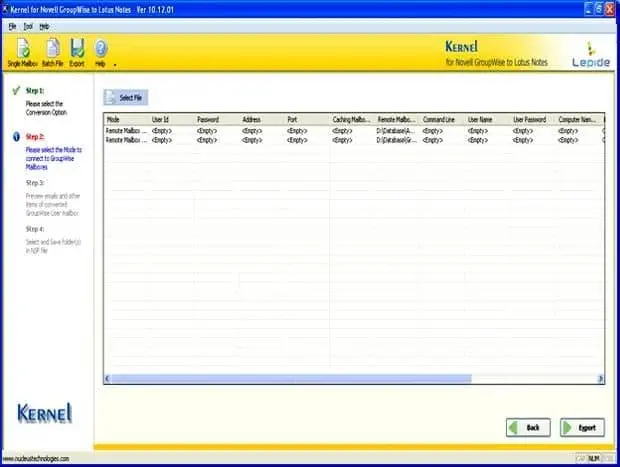Choose the Batch File toolbar icon
The width and height of the screenshot is (620, 467).
tap(53, 53)
